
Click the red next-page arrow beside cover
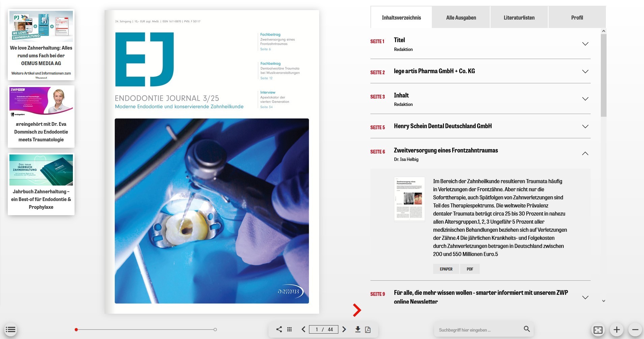click(357, 310)
